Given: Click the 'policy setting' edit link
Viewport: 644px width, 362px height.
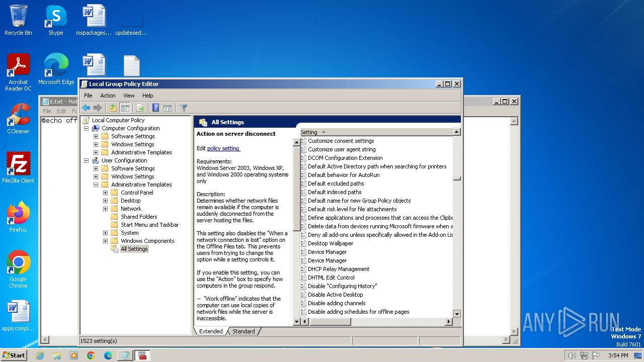Looking at the screenshot, I should (x=223, y=148).
